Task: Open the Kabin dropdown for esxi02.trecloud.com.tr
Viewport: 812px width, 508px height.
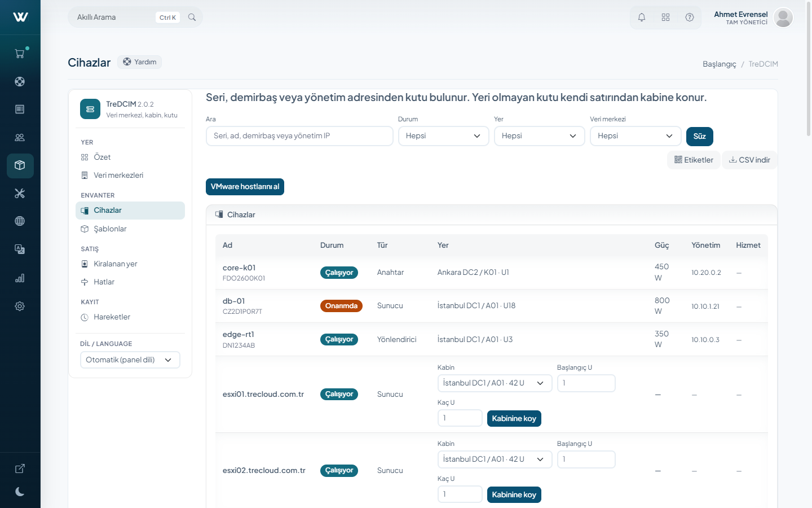Action: tap(495, 459)
